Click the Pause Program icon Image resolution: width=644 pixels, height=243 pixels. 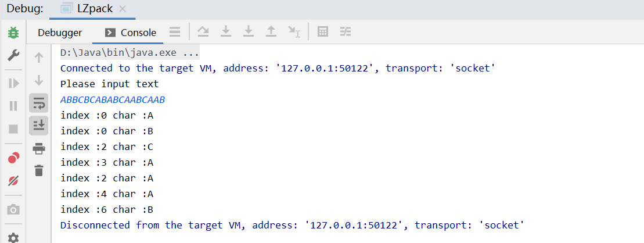click(x=13, y=106)
